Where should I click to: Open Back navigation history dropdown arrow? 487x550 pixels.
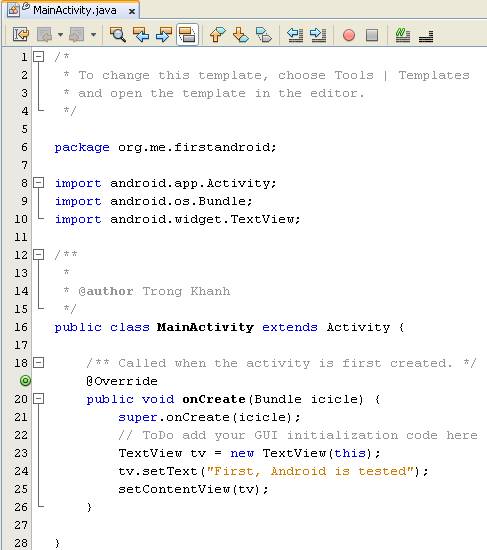[60, 34]
